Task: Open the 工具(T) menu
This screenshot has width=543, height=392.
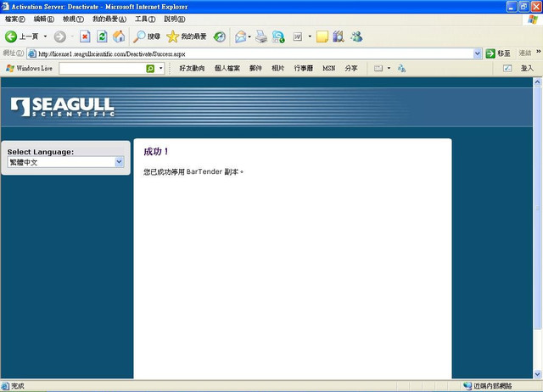Action: (145, 19)
